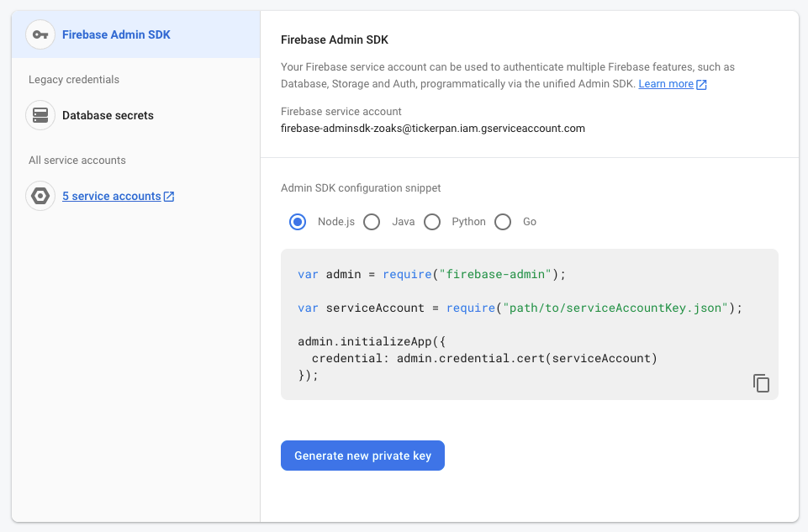Image resolution: width=808 pixels, height=532 pixels.
Task: Open the 5 service accounts link
Action: pyautogui.click(x=111, y=196)
